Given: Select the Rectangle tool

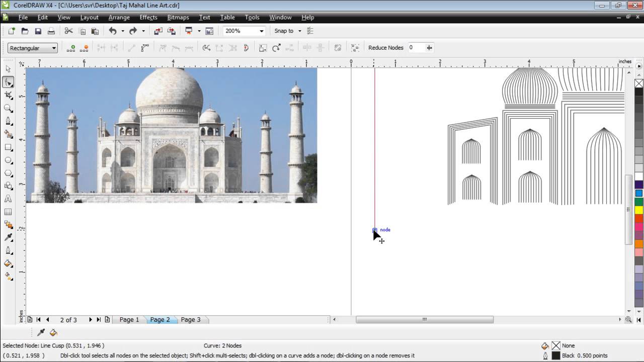Looking at the screenshot, I should [x=8, y=147].
